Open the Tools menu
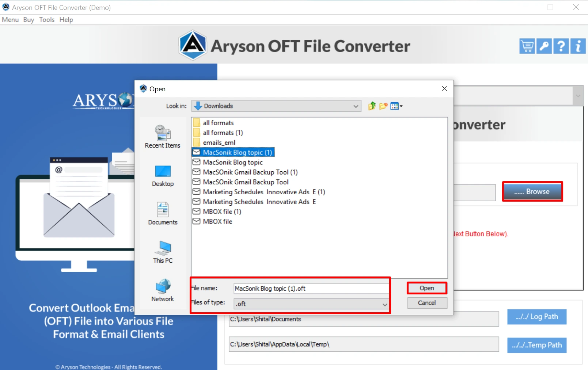Viewport: 588px width, 370px height. coord(47,20)
